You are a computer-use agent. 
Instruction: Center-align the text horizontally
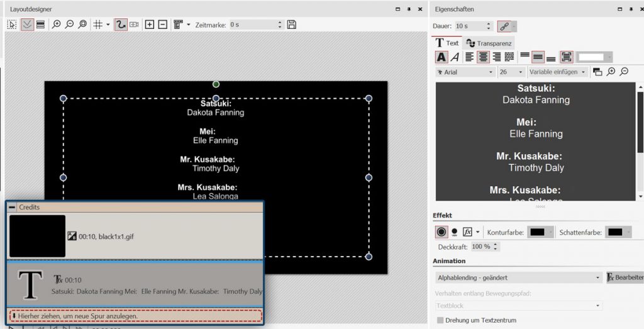pyautogui.click(x=484, y=57)
